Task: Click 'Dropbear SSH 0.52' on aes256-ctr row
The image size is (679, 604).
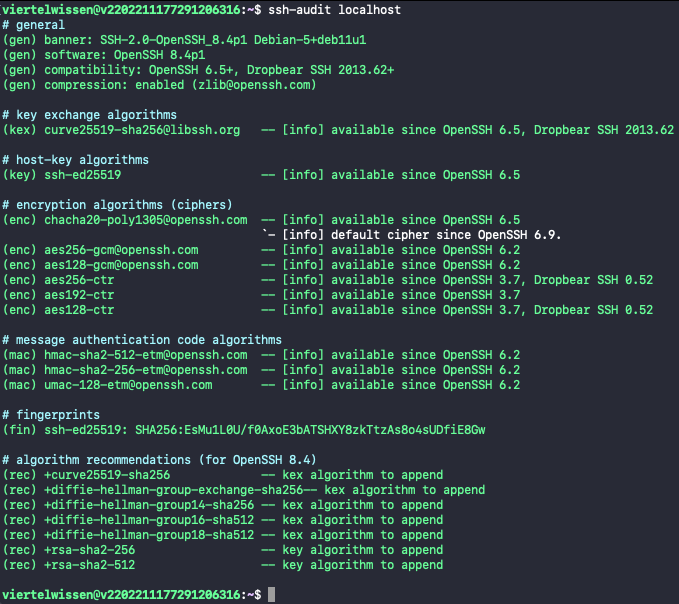Action: tap(593, 280)
